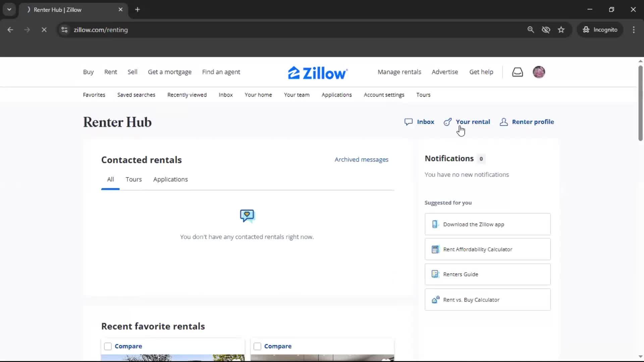This screenshot has width=644, height=362.
Task: Open Archived messages
Action: (362, 160)
